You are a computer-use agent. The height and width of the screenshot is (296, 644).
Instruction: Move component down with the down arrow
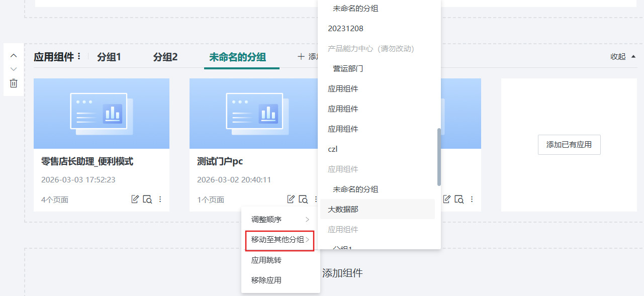coord(14,69)
